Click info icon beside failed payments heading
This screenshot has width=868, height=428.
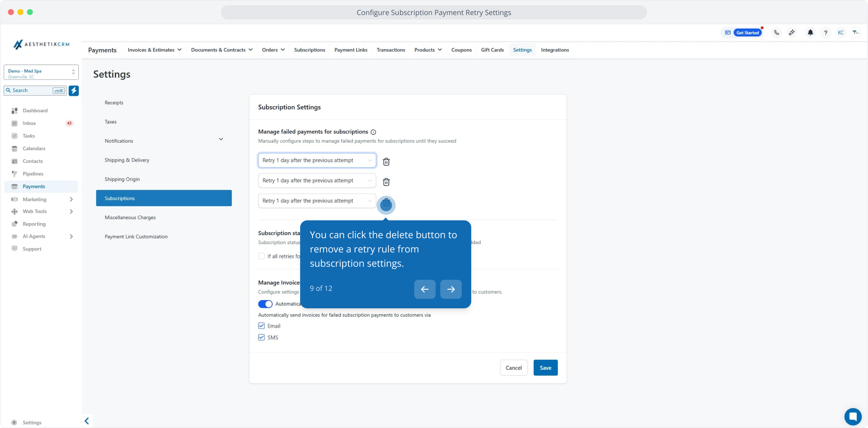[x=373, y=132]
